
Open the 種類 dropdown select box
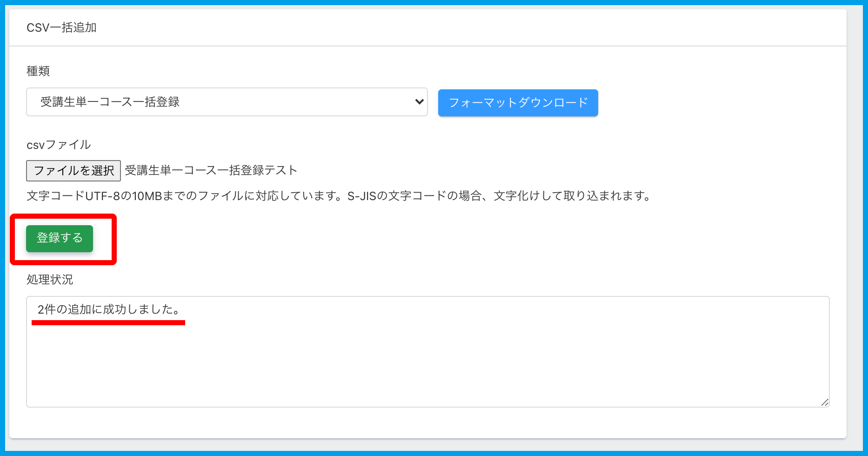227,102
